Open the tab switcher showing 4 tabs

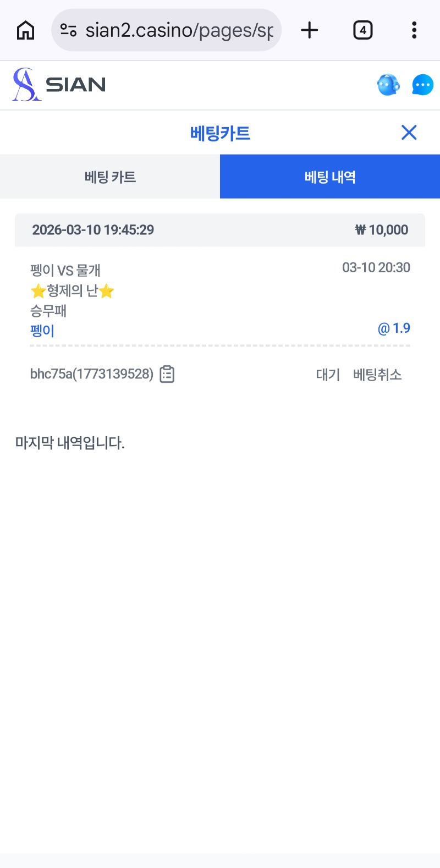coord(362,30)
